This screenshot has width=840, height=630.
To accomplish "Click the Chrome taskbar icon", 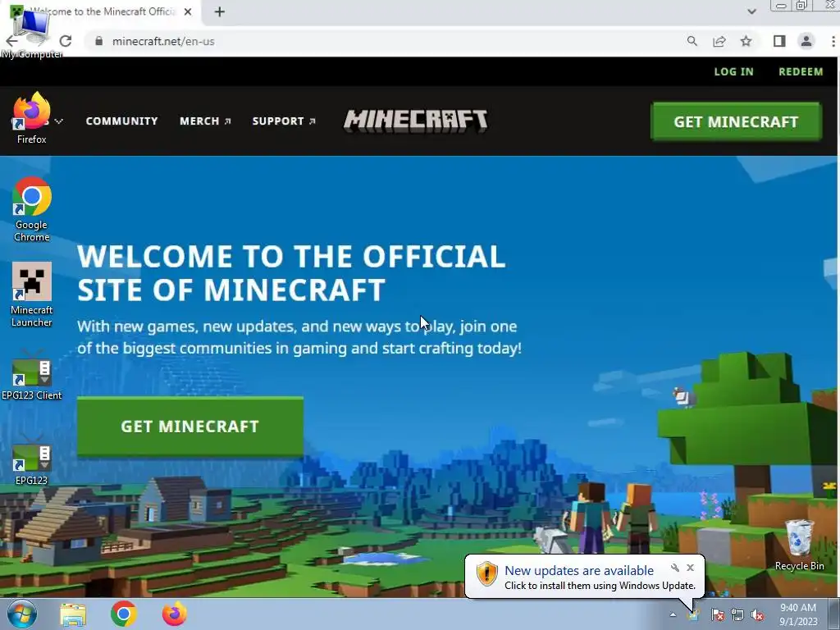I will point(124,614).
